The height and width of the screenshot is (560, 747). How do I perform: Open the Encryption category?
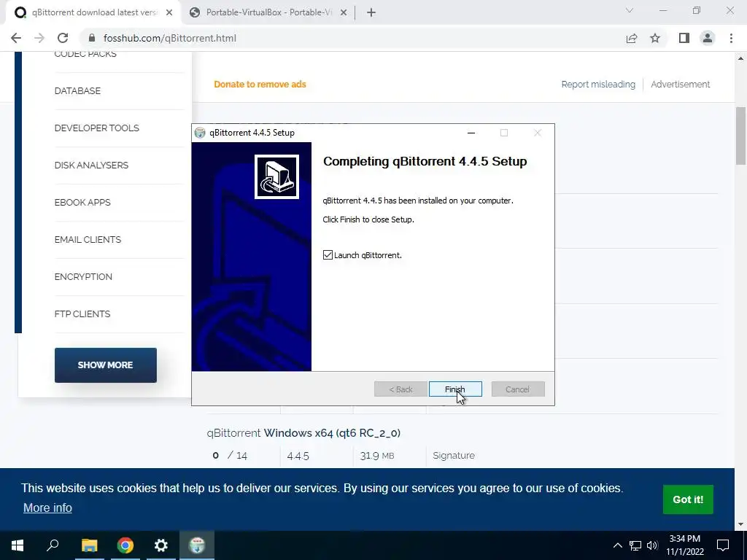click(x=83, y=276)
